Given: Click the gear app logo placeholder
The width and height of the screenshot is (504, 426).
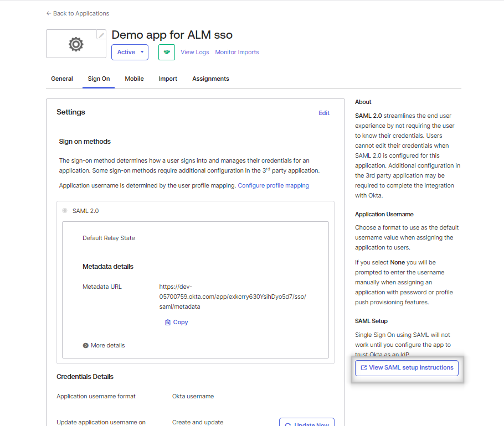Looking at the screenshot, I should tap(76, 44).
